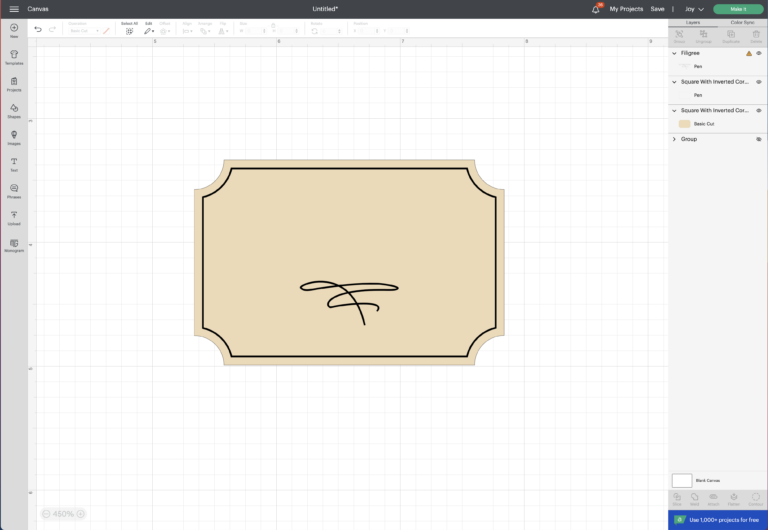Image resolution: width=768 pixels, height=530 pixels.
Task: Open the Shapes tool
Action: coord(14,110)
